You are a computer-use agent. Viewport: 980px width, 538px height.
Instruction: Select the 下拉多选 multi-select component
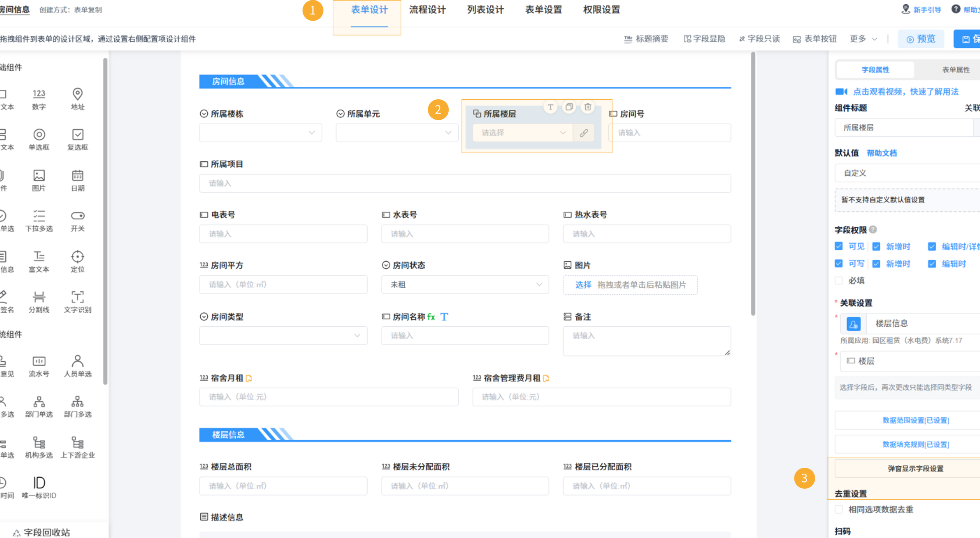coord(39,221)
